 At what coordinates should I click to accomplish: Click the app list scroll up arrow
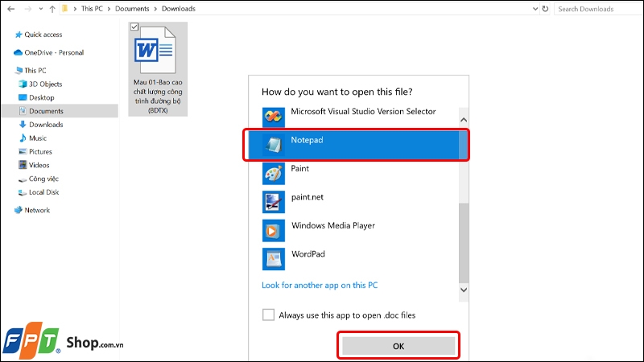tap(464, 120)
